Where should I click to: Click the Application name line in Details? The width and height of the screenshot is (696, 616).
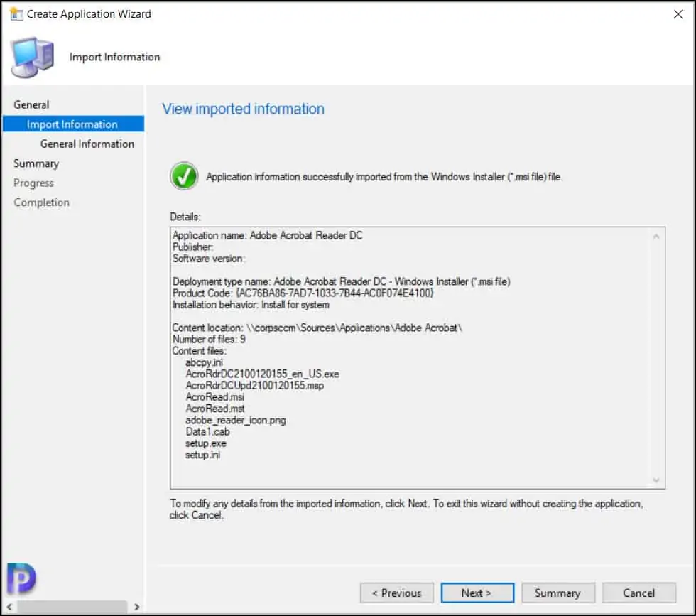coord(268,235)
